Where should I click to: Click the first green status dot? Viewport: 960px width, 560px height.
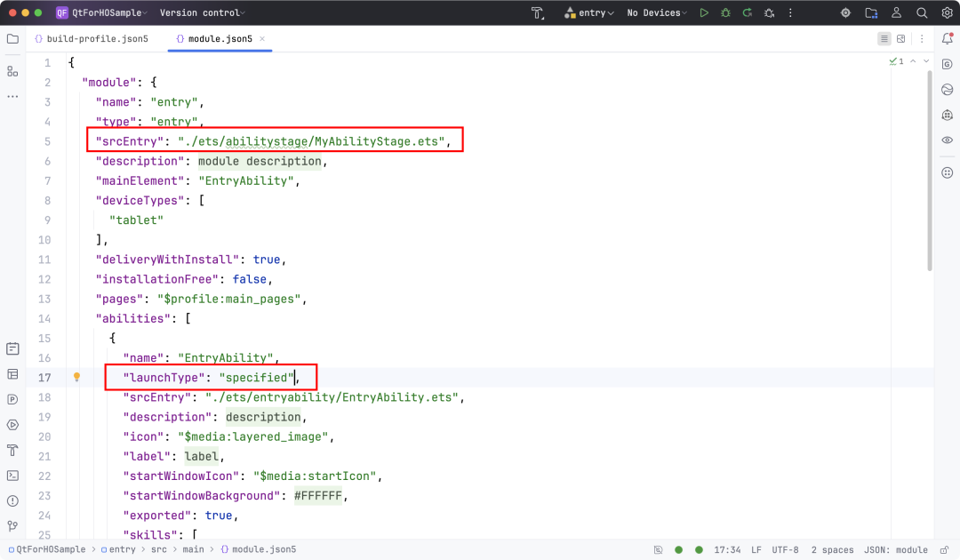[x=678, y=549]
